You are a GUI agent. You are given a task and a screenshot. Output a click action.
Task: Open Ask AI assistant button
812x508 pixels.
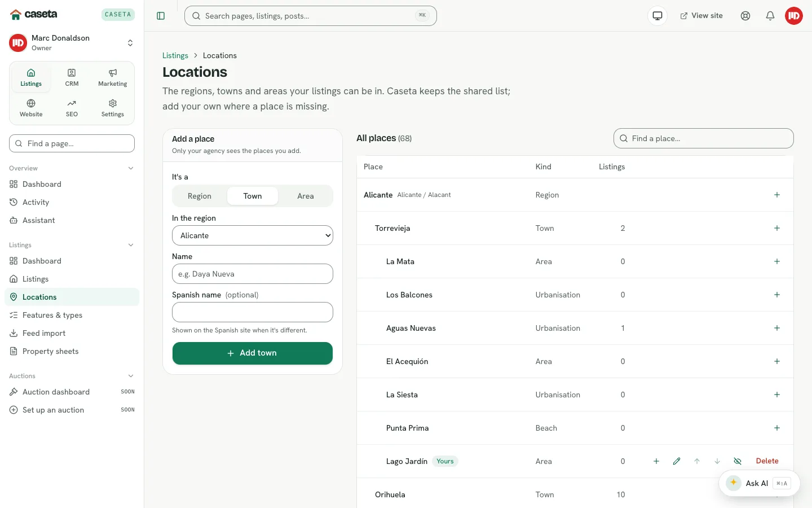(760, 483)
